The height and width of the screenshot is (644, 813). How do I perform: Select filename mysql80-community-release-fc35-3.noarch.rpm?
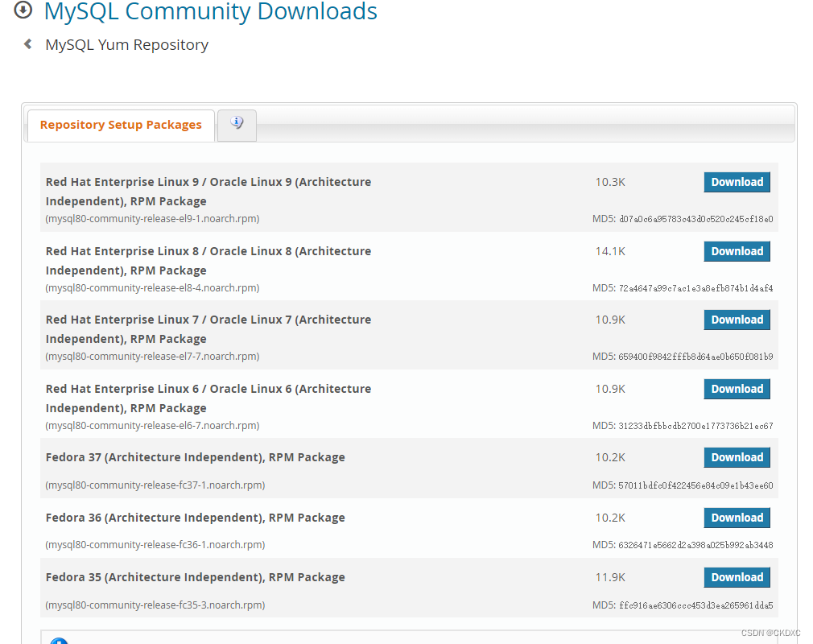coord(155,605)
